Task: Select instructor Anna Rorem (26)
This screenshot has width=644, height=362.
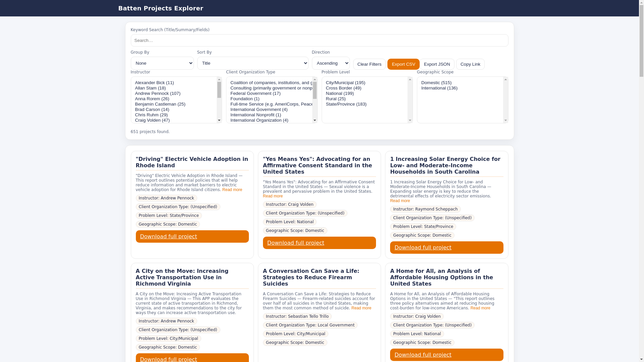Action: click(174, 99)
